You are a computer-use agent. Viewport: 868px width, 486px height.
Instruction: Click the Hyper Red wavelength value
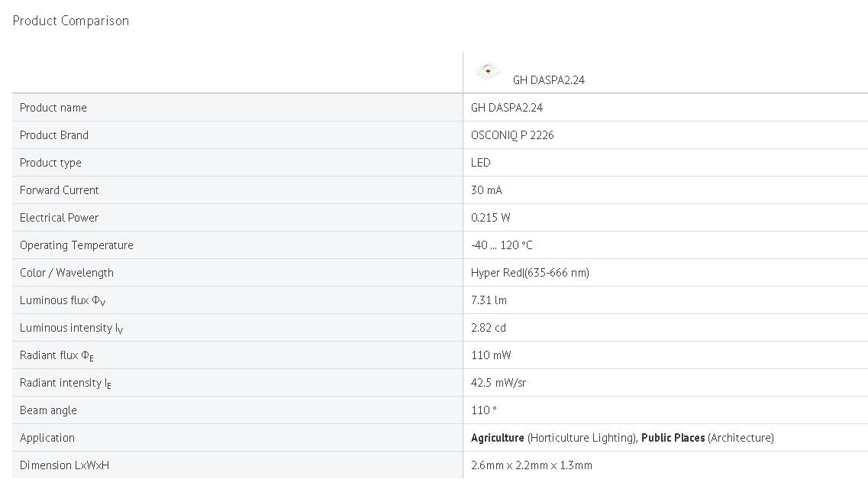(530, 273)
